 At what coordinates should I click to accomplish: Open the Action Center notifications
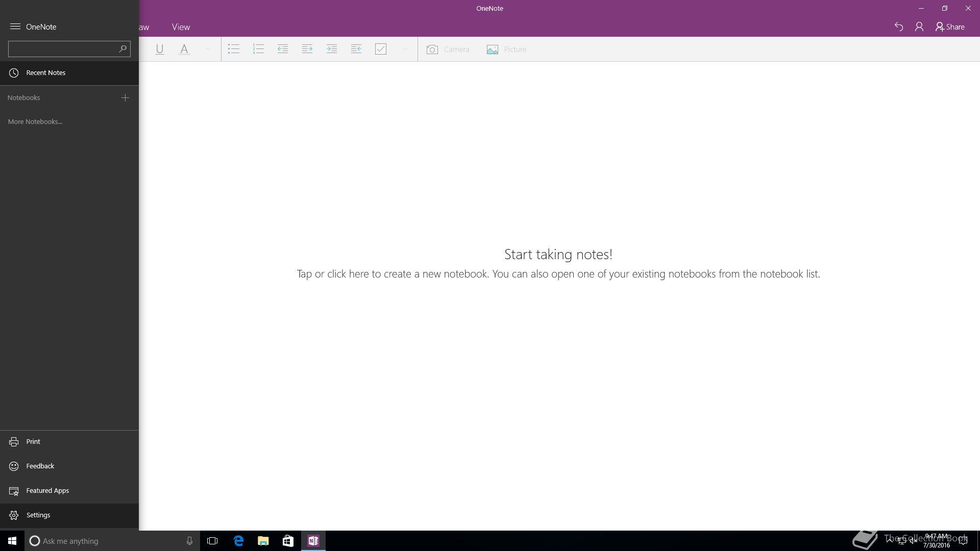tap(963, 541)
